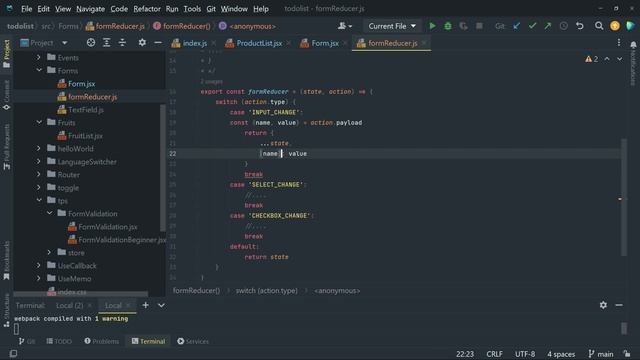Click the Stop process square icon
This screenshot has height=360, width=640.
click(x=479, y=26)
